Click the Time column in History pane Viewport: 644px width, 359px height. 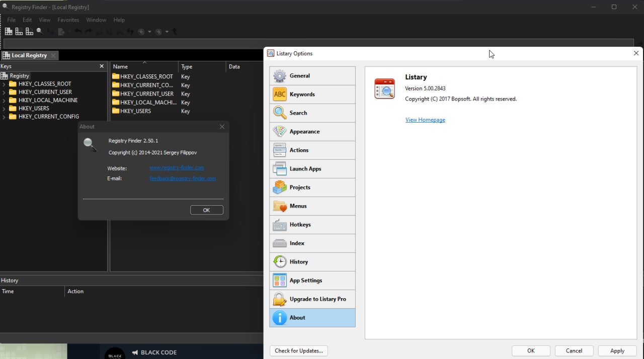33,291
